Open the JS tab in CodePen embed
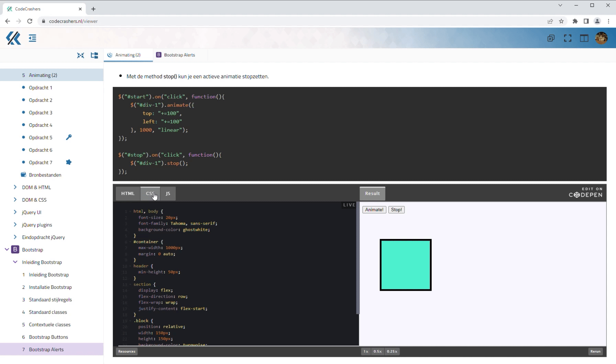This screenshot has height=364, width=616. click(x=168, y=193)
